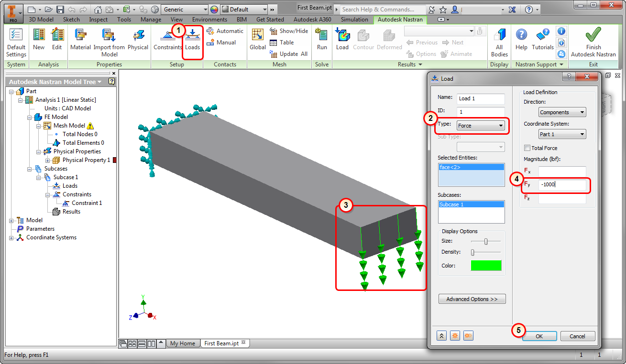This screenshot has width=626, height=364.
Task: Collapse the Part tree node
Action: pyautogui.click(x=11, y=91)
